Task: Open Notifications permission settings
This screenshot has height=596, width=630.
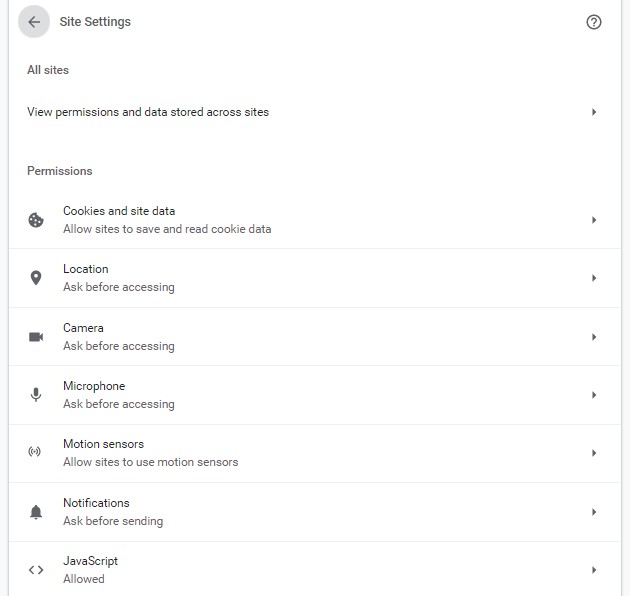Action: point(315,512)
